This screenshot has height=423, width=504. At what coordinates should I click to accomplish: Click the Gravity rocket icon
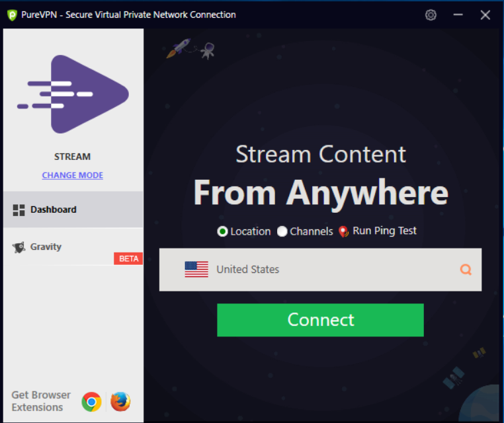pos(19,247)
